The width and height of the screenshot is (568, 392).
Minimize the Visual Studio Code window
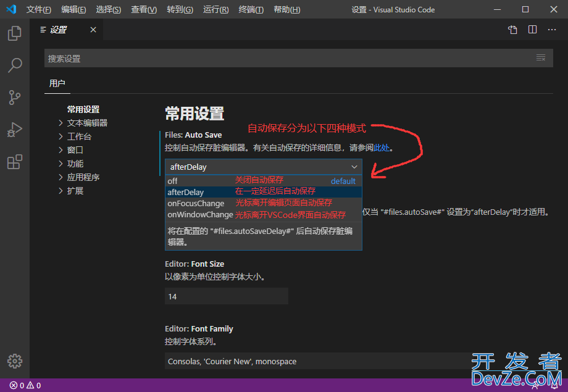pos(498,9)
